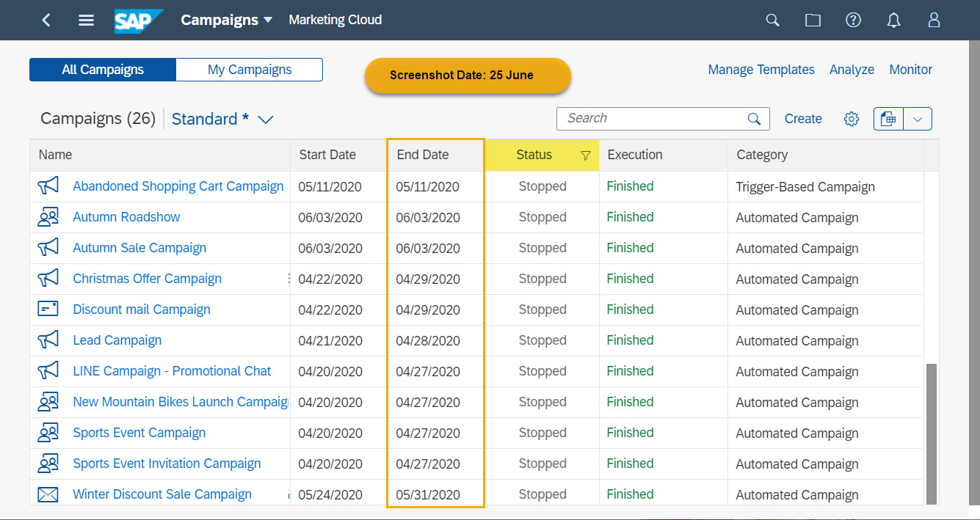980x520 pixels.
Task: Switch to All Campaigns tab
Action: [x=103, y=70]
